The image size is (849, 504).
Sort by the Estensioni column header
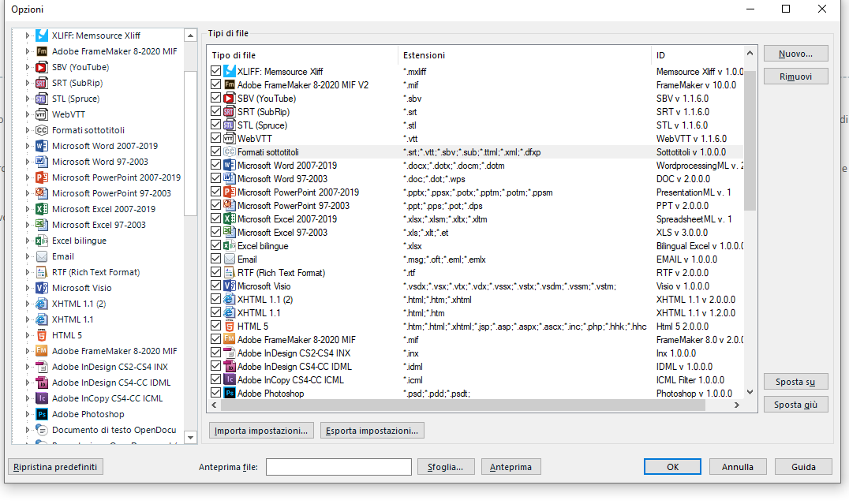[x=525, y=55]
